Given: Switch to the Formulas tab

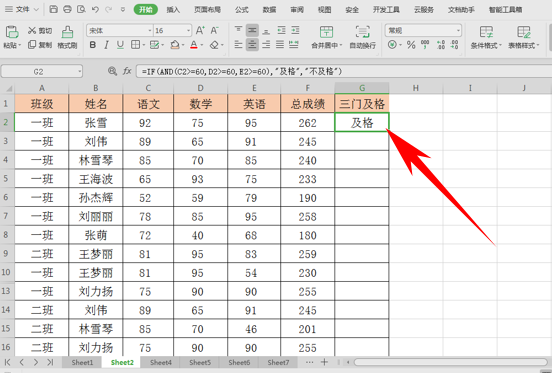Looking at the screenshot, I should (x=242, y=10).
